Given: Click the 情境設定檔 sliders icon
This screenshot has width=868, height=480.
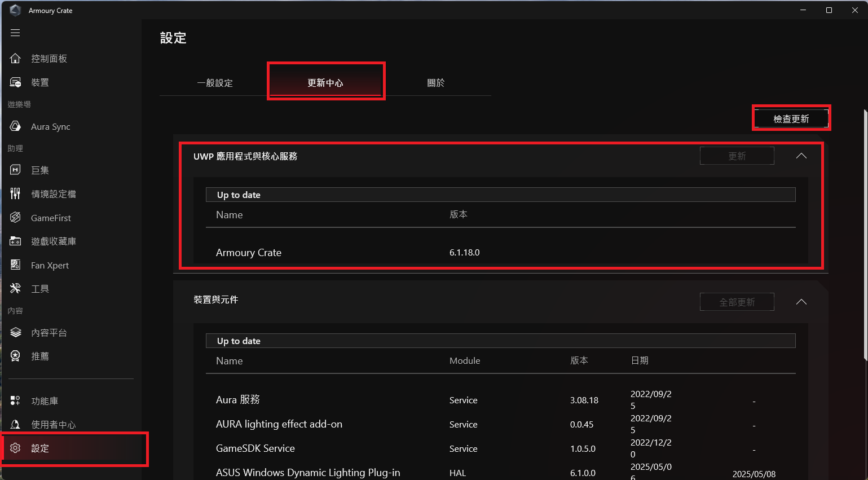Looking at the screenshot, I should (15, 193).
